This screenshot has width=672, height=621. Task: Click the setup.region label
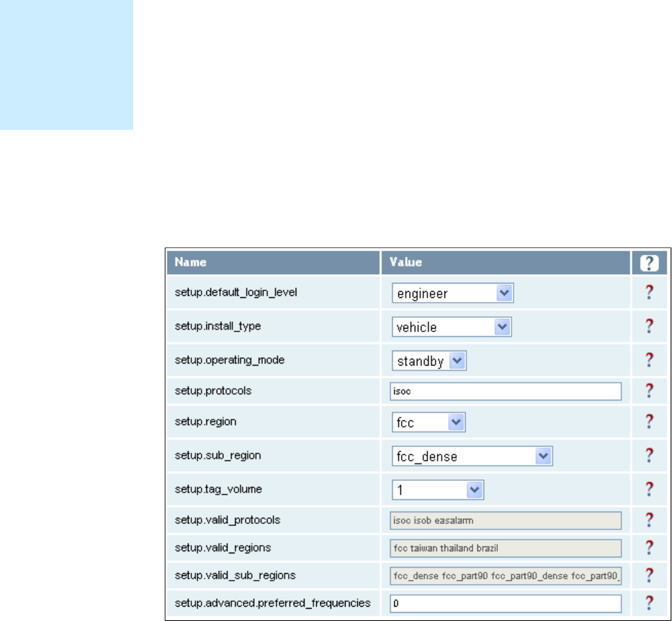pyautogui.click(x=206, y=422)
